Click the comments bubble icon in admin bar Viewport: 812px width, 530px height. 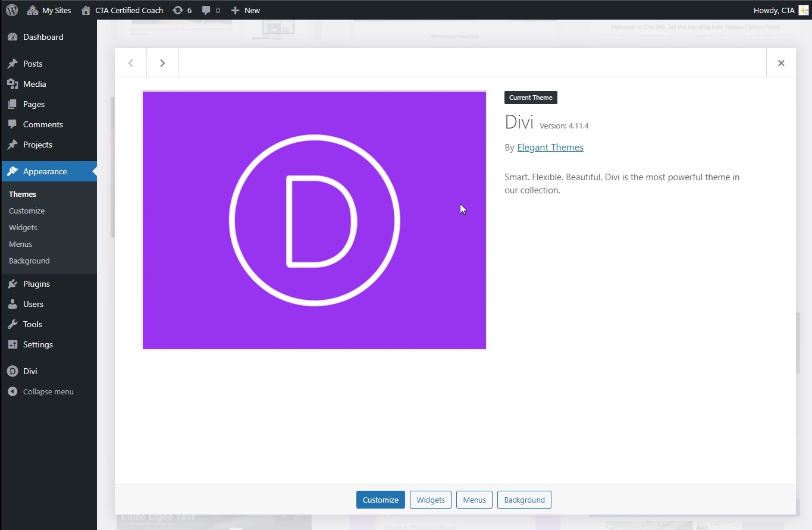tap(206, 10)
